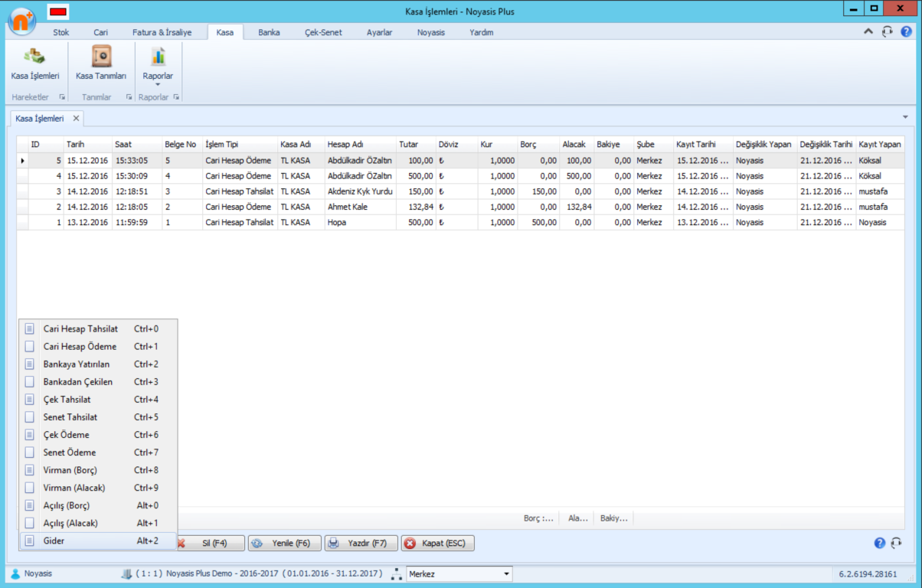Click the branch network icon beside Merkez
Screen dimensions: 922x588
(397, 573)
